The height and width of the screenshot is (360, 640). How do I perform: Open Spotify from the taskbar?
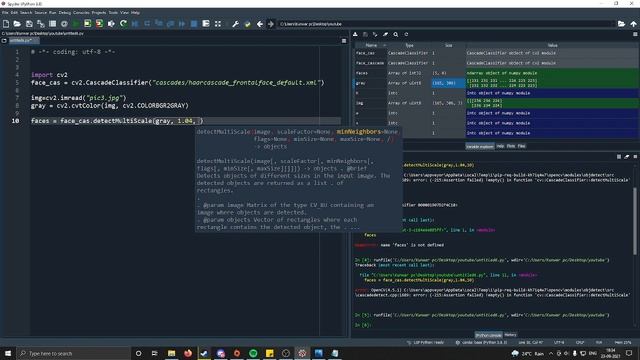coord(253,353)
